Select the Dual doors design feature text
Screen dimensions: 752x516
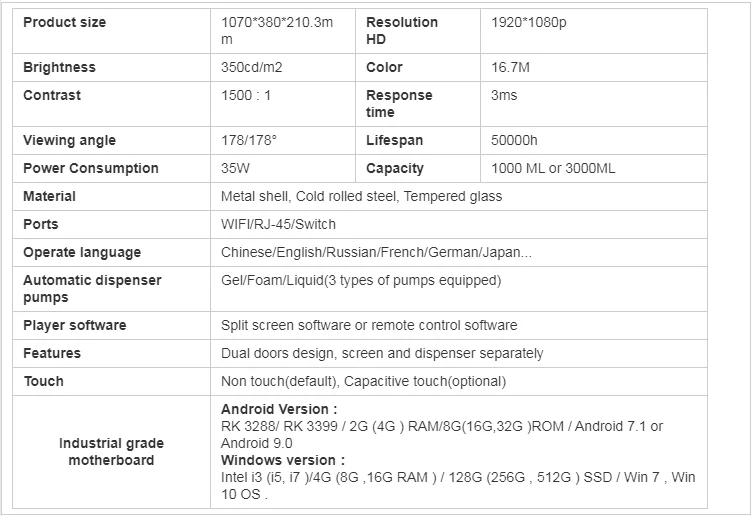382,353
